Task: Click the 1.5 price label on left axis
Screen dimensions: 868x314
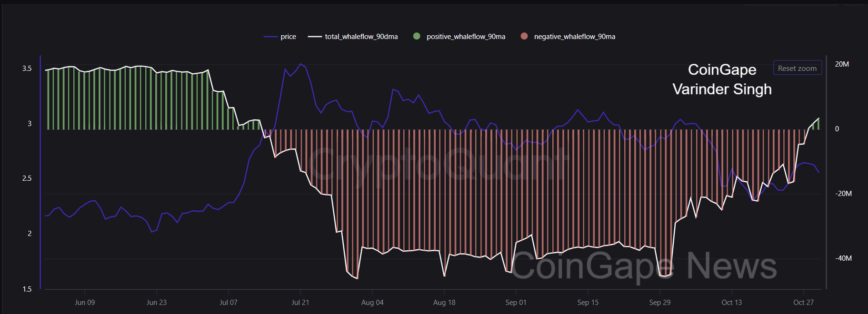Action: pos(27,289)
